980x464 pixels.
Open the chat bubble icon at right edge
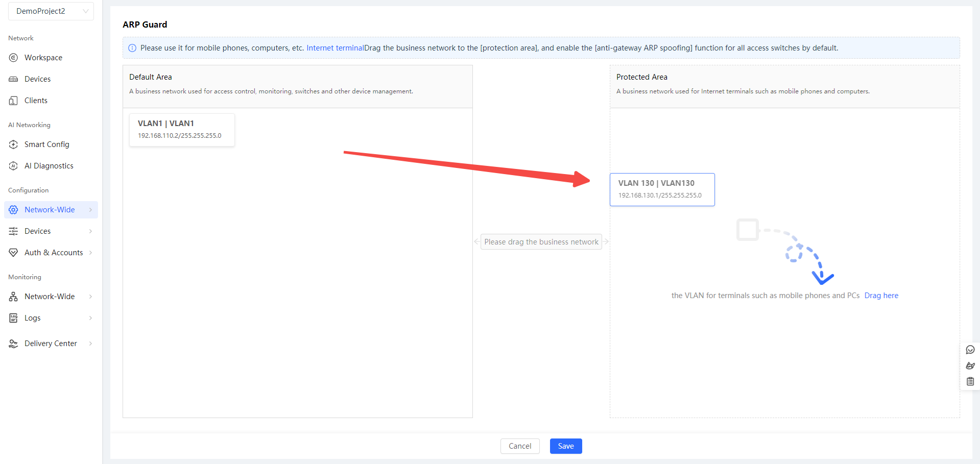pyautogui.click(x=970, y=350)
